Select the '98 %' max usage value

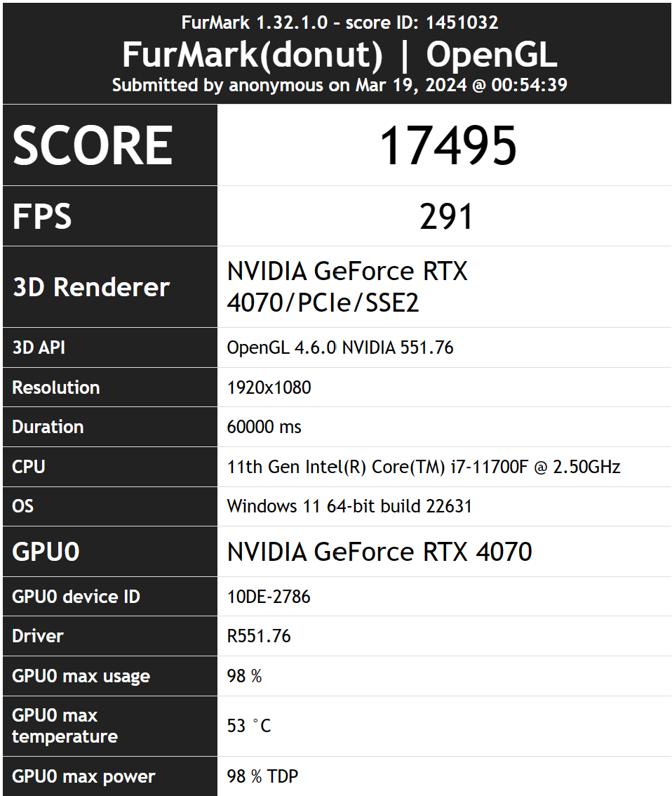click(244, 676)
